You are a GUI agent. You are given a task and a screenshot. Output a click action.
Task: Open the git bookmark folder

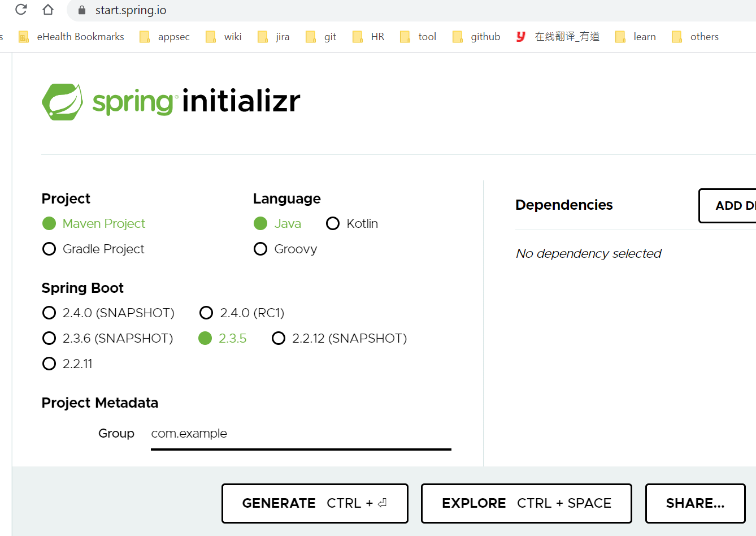320,37
